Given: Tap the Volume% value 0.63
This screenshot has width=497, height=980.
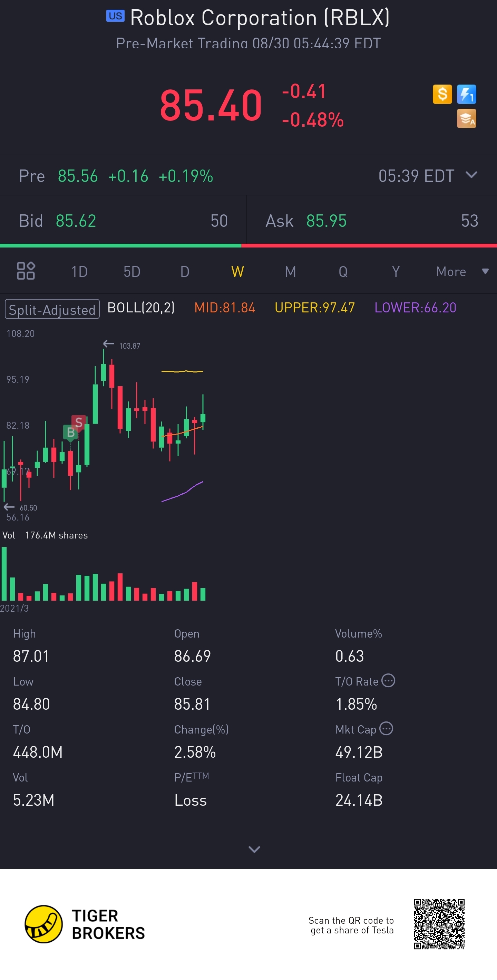Looking at the screenshot, I should pyautogui.click(x=350, y=656).
